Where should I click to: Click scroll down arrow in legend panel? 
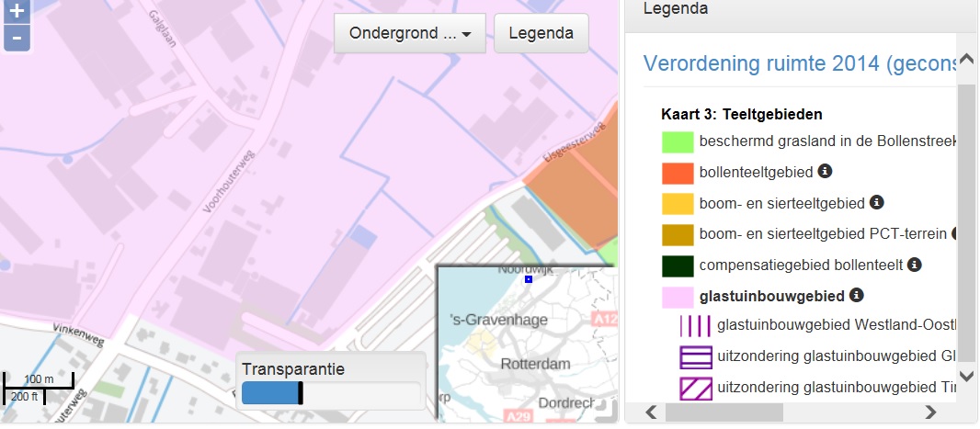click(x=966, y=376)
